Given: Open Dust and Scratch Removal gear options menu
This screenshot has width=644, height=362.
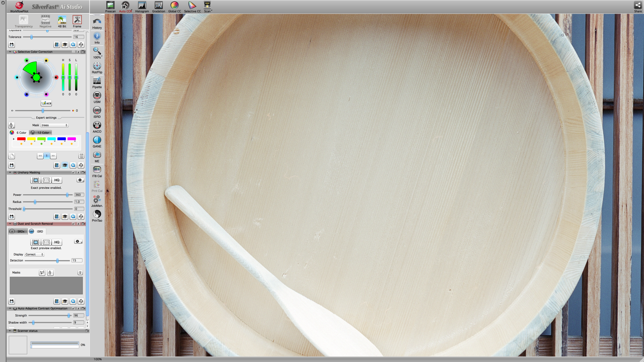Looking at the screenshot, I should (x=78, y=242).
